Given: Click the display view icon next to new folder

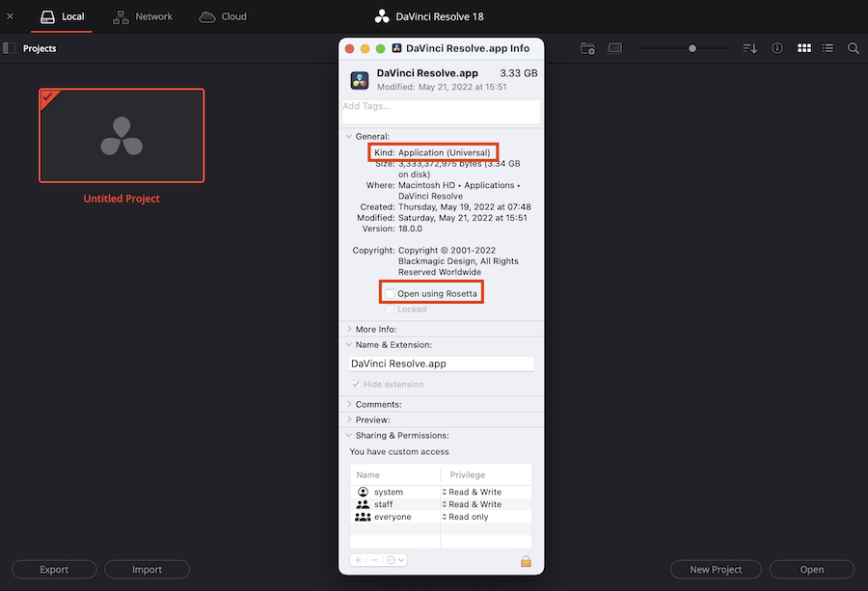Looking at the screenshot, I should tap(615, 48).
